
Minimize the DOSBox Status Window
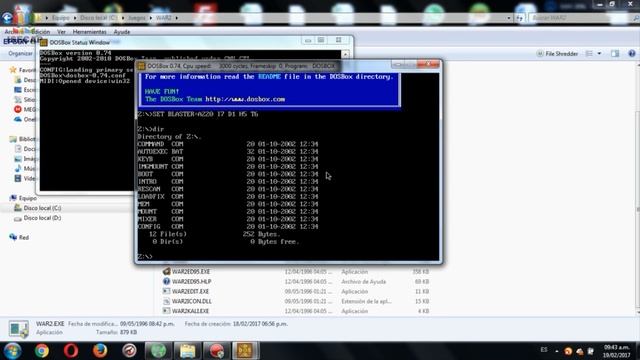308,40
